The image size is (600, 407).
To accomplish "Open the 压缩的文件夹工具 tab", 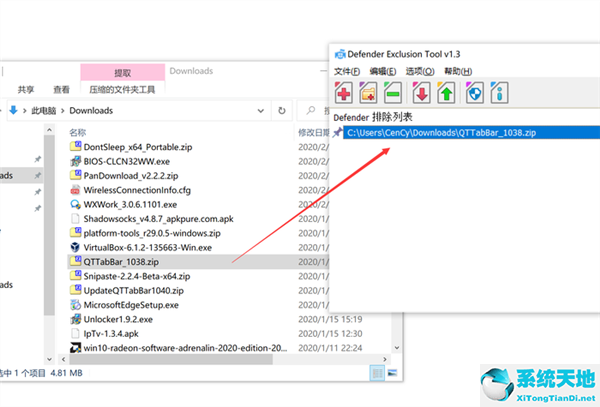I will (x=122, y=90).
